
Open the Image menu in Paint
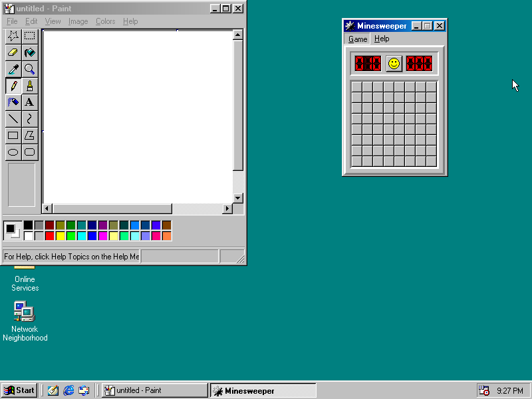pyautogui.click(x=78, y=21)
